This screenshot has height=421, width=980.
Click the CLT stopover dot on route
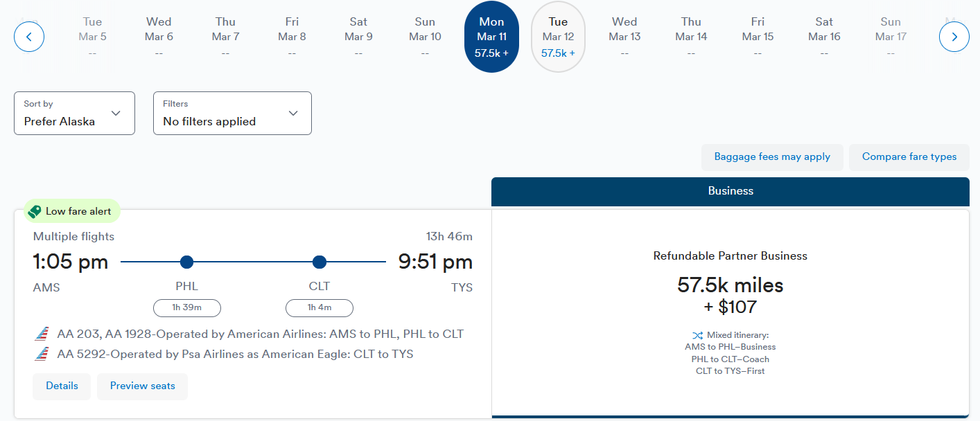(320, 262)
